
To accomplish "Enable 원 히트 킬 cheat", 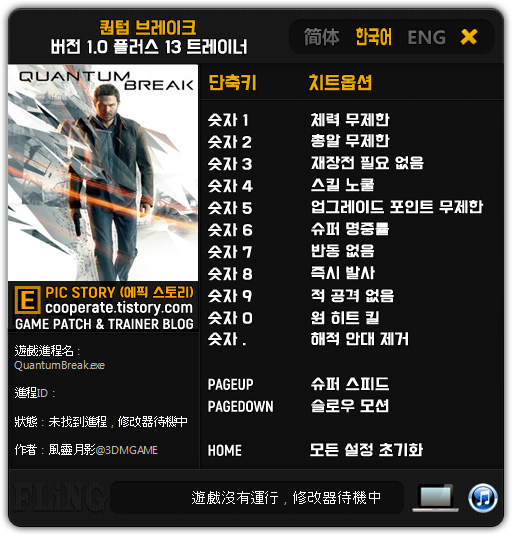I will pyautogui.click(x=345, y=318).
